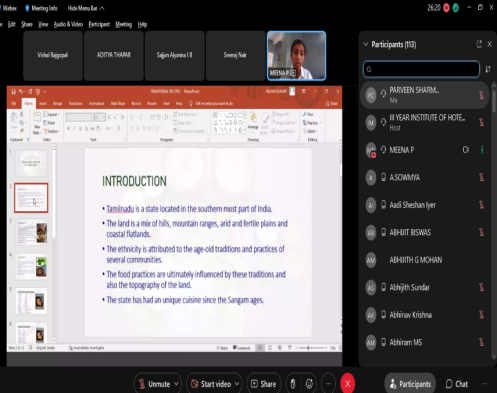Viewport: 497px width, 393px height.
Task: Open the reactions emoji button
Action: coord(309,384)
